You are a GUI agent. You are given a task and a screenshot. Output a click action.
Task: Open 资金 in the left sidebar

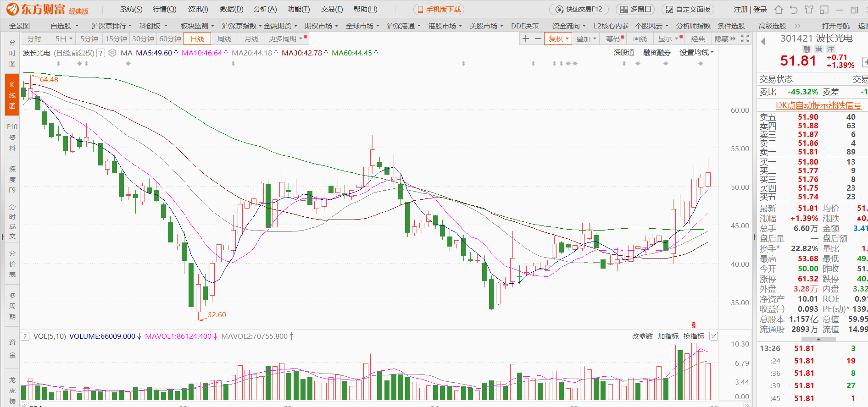pos(12,348)
